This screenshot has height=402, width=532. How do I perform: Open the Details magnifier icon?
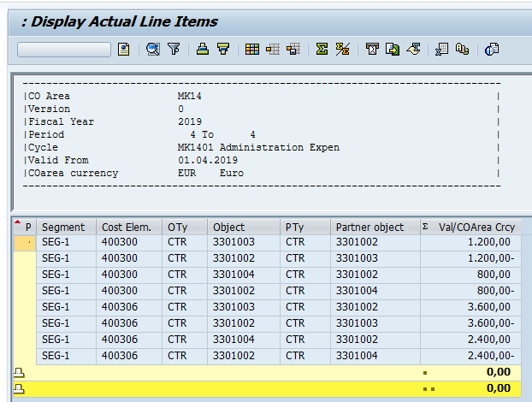[x=153, y=50]
